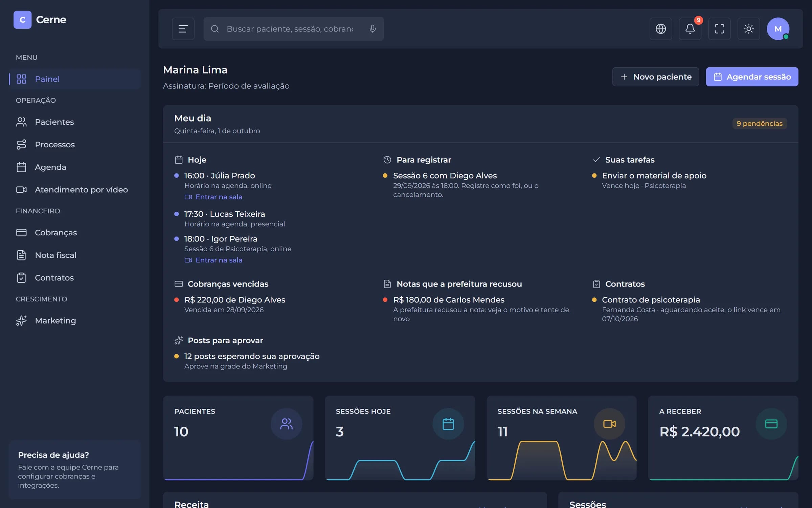Screen dimensions: 812x508
Task: Click the Hoje calendar icon
Action: (x=179, y=160)
